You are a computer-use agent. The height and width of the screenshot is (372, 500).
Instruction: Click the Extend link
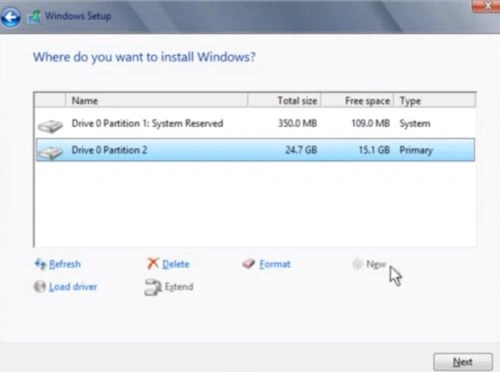click(179, 286)
